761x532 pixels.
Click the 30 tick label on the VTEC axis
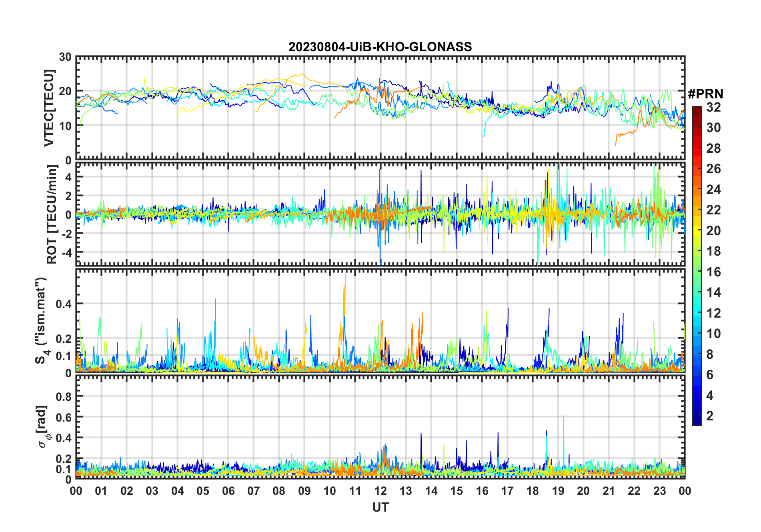[65, 57]
